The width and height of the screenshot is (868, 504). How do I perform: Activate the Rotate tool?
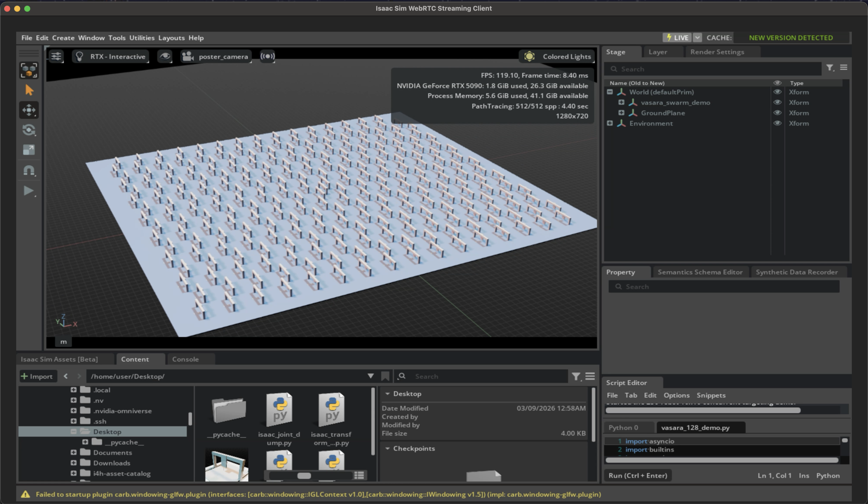(x=29, y=130)
